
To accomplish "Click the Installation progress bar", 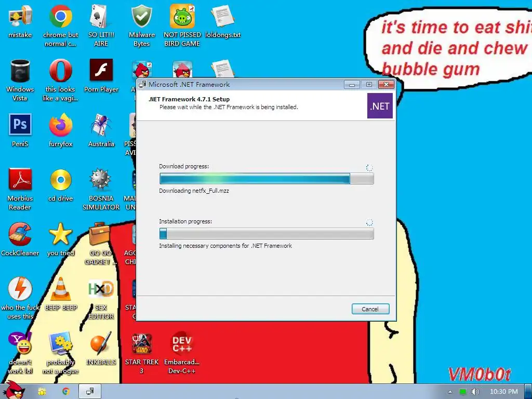I will click(267, 233).
